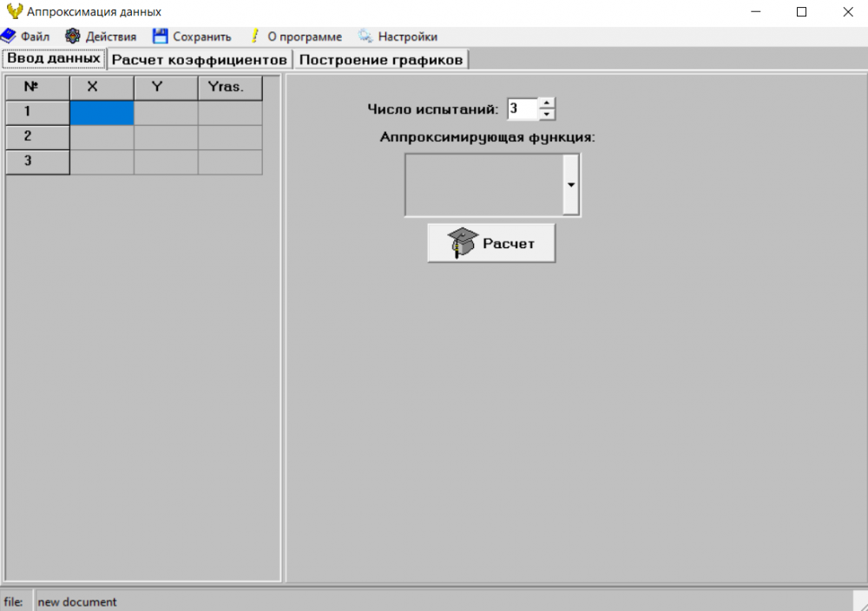The width and height of the screenshot is (868, 611).
Task: Open the Файл menu
Action: pos(35,36)
